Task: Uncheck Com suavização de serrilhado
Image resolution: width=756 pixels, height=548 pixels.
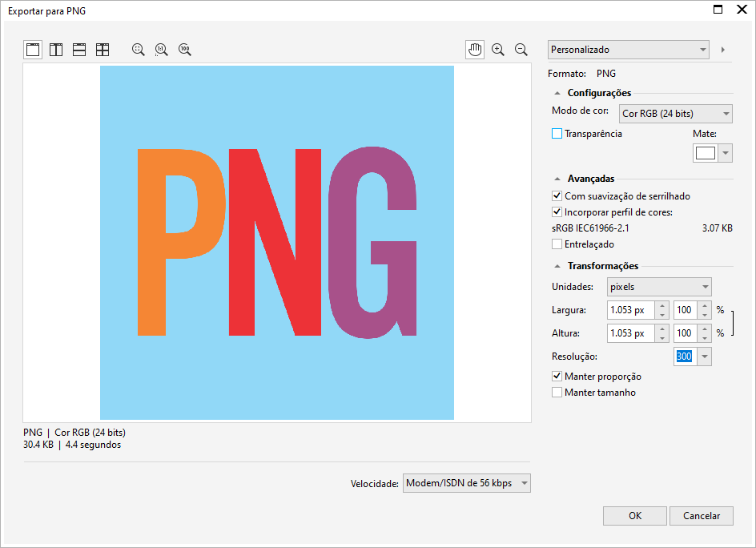Action: pos(557,196)
